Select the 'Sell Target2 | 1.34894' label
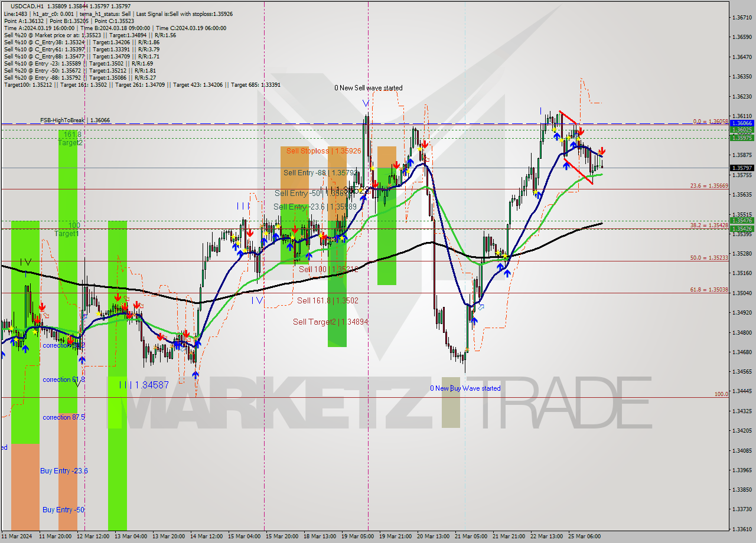This screenshot has height=543, width=756. pyautogui.click(x=330, y=322)
